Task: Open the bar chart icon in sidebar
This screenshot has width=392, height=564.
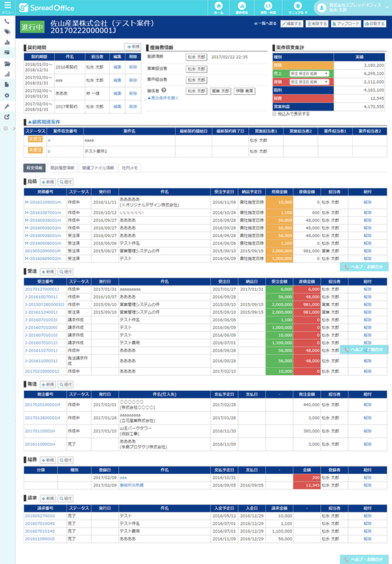Action: pos(7,42)
